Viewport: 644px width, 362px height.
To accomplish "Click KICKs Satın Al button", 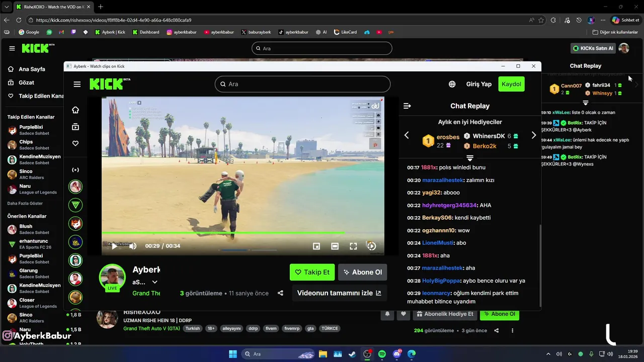I will point(593,48).
